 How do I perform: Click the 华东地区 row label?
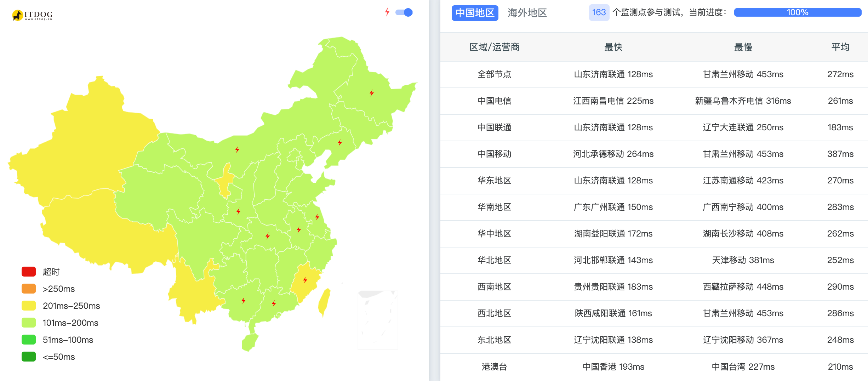494,181
